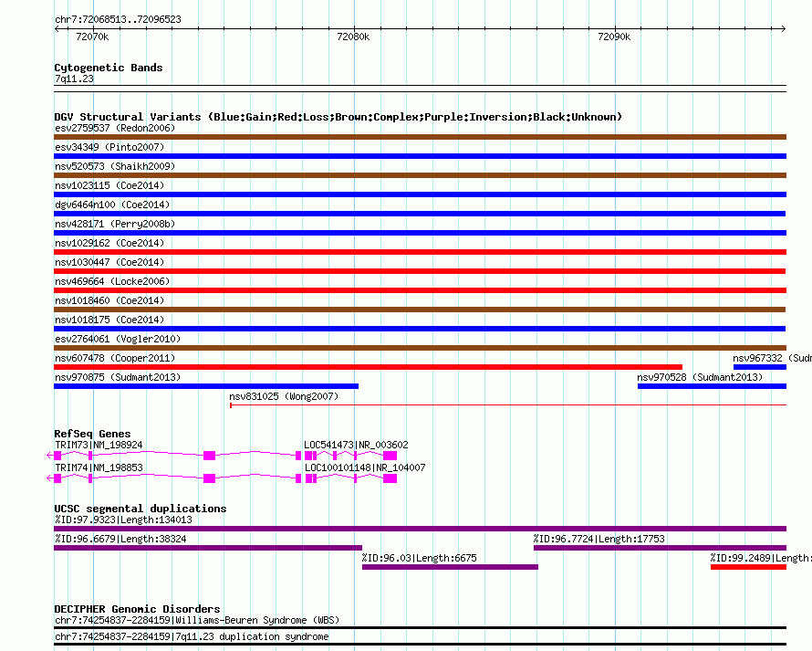The height and width of the screenshot is (651, 812).
Task: Click the red loss bar under nsv607478
Action: 368,367
